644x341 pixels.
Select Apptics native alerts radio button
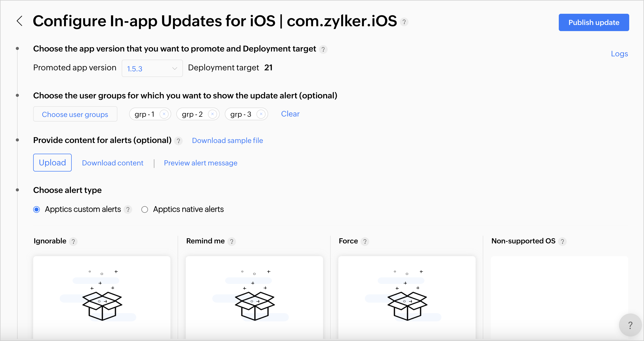point(145,209)
